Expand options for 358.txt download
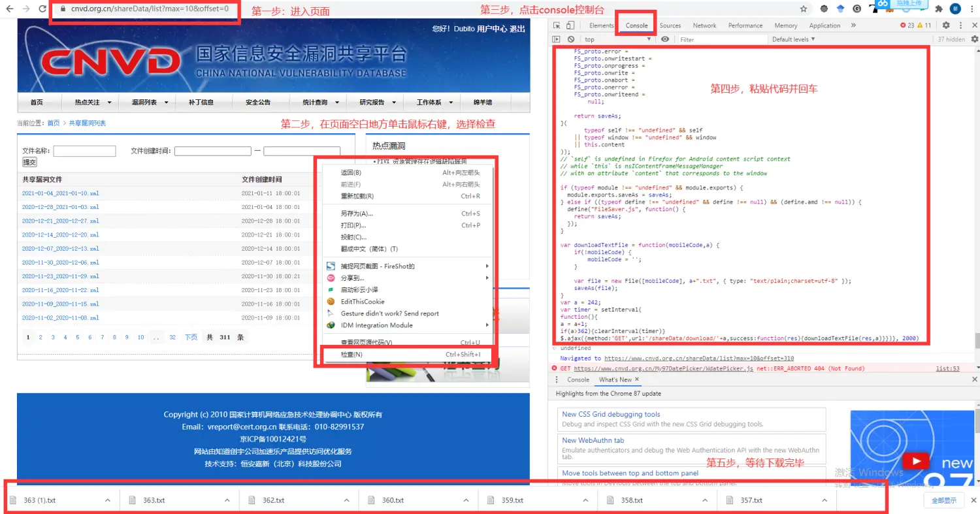Image resolution: width=980 pixels, height=514 pixels. click(706, 500)
